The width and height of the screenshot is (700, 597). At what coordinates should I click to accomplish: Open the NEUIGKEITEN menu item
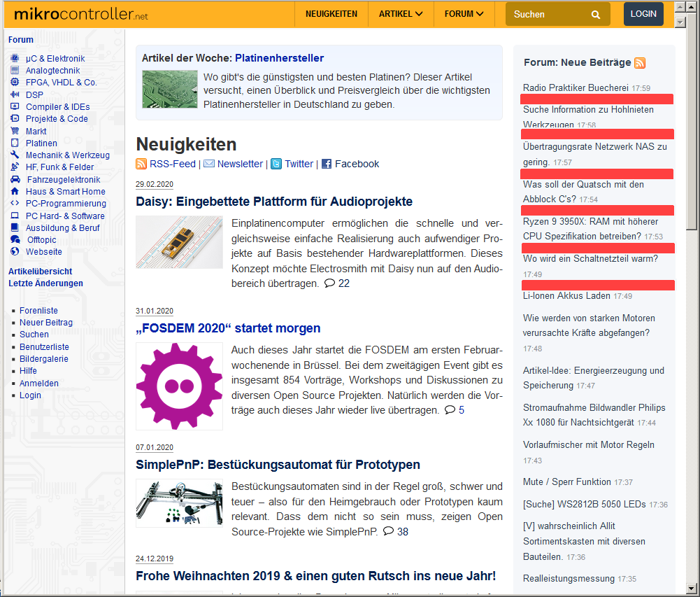331,14
